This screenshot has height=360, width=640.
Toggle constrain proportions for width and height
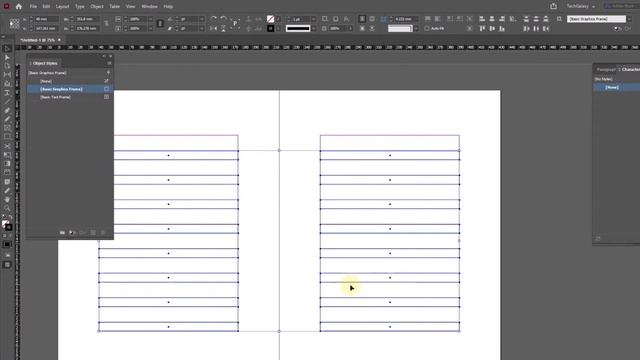107,24
